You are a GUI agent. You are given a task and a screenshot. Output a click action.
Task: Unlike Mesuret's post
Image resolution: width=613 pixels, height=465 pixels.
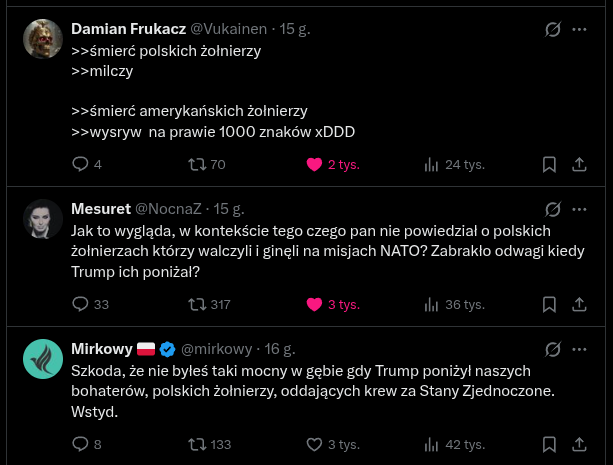tap(314, 305)
